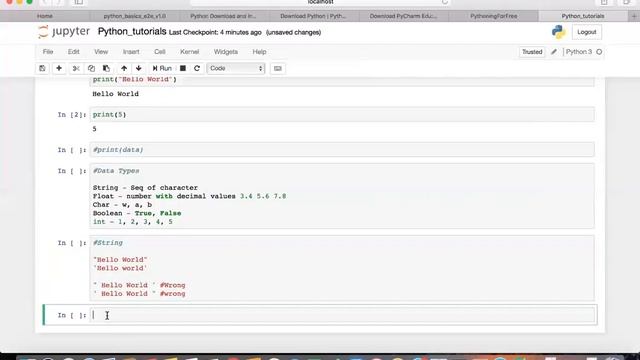Open the command palette keyboard icon
The width and height of the screenshot is (640, 360).
click(x=278, y=68)
